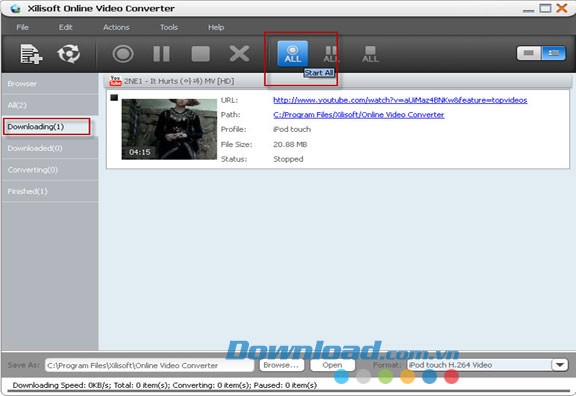Image resolution: width=576 pixels, height=396 pixels.
Task: Click the 2NE1 video thumbnail
Action: pyautogui.click(x=169, y=129)
